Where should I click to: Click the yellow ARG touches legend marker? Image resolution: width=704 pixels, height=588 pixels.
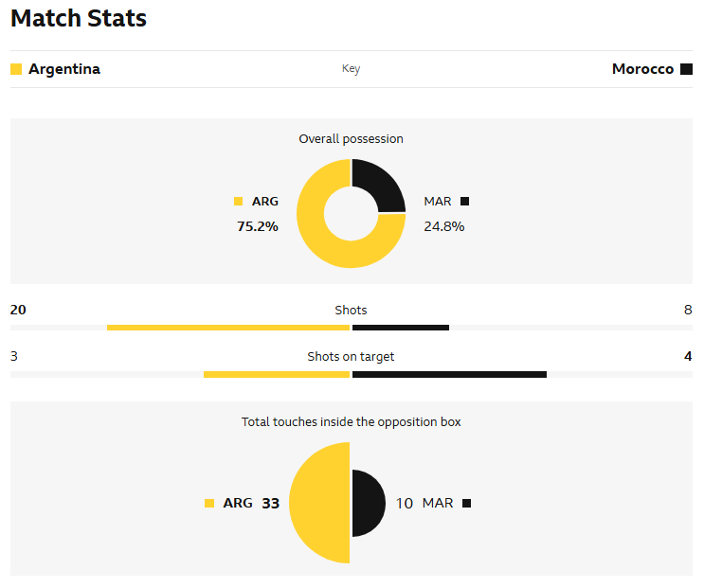point(209,504)
